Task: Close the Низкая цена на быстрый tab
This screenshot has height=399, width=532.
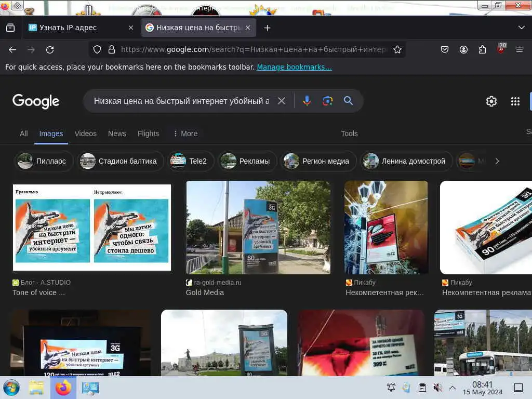Action: tap(248, 28)
